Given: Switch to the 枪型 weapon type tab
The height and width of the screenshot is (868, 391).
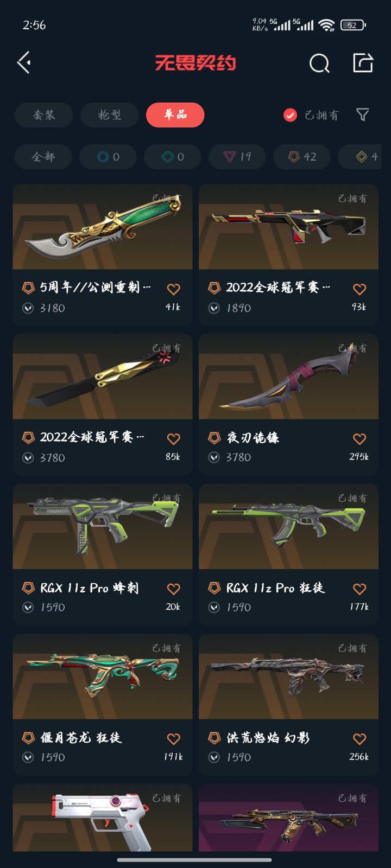Looking at the screenshot, I should pyautogui.click(x=110, y=115).
